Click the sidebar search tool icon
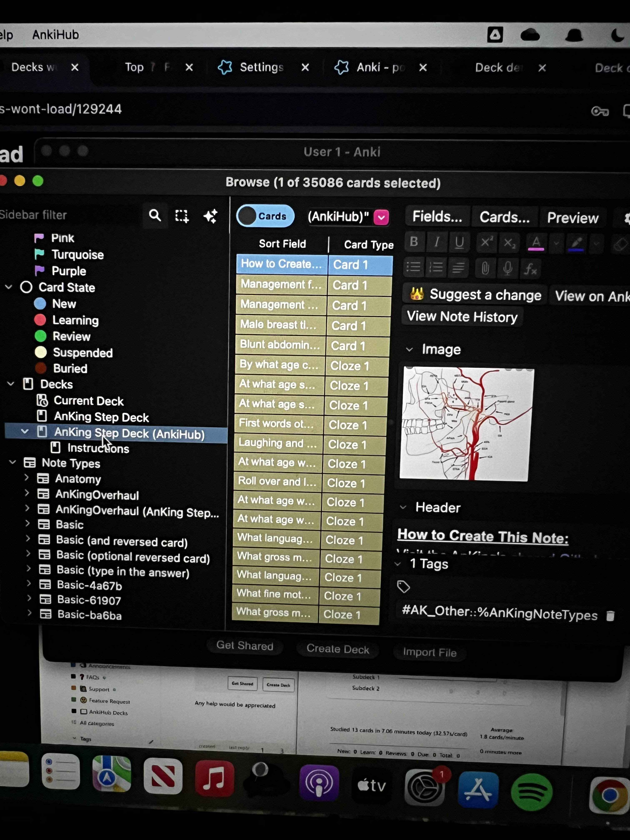Image resolution: width=630 pixels, height=840 pixels. pyautogui.click(x=155, y=215)
